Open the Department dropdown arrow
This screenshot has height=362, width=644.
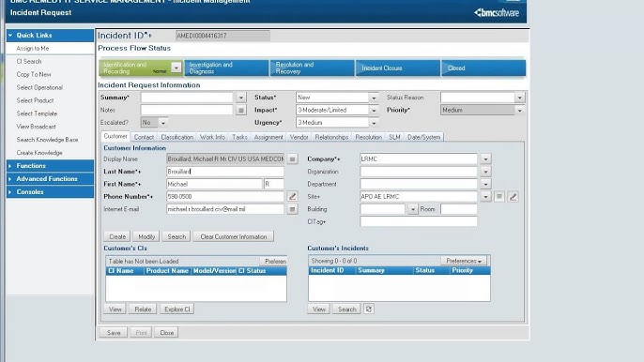(x=485, y=184)
